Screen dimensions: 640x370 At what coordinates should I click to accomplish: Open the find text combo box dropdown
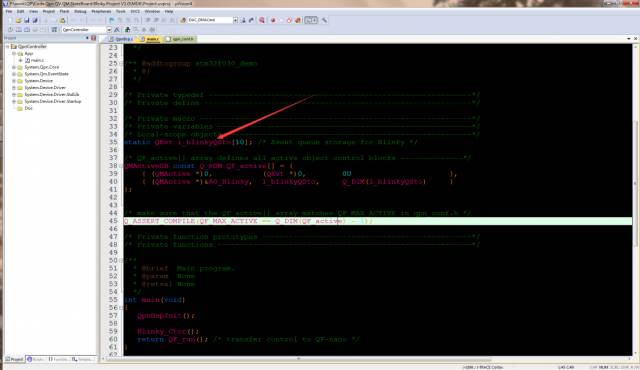[235, 20]
